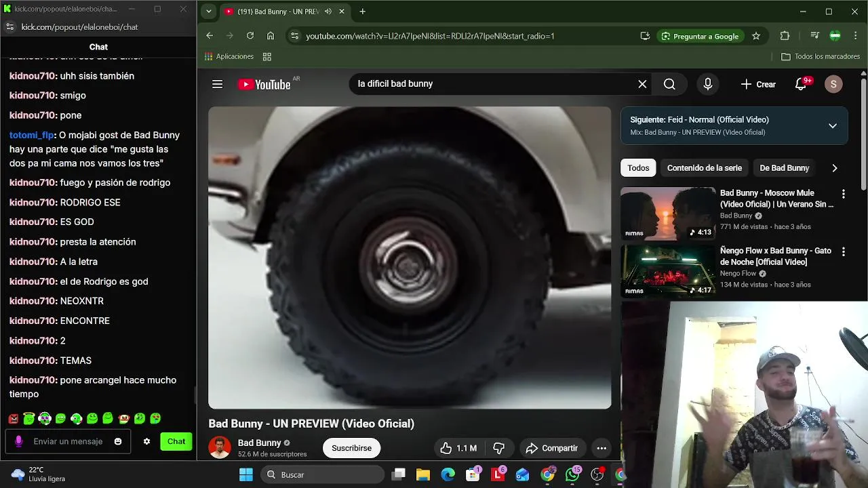The width and height of the screenshot is (868, 488).
Task: Start voice search with the microphone
Action: coord(707,84)
